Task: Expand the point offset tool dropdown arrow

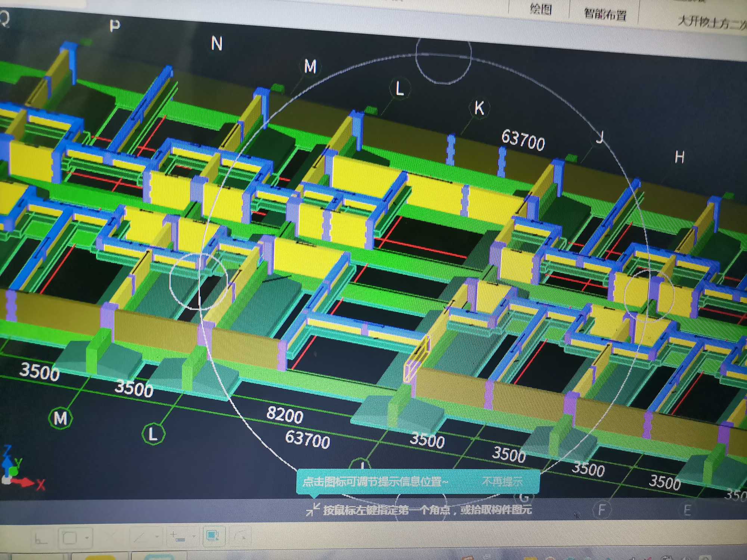Action: click(194, 536)
